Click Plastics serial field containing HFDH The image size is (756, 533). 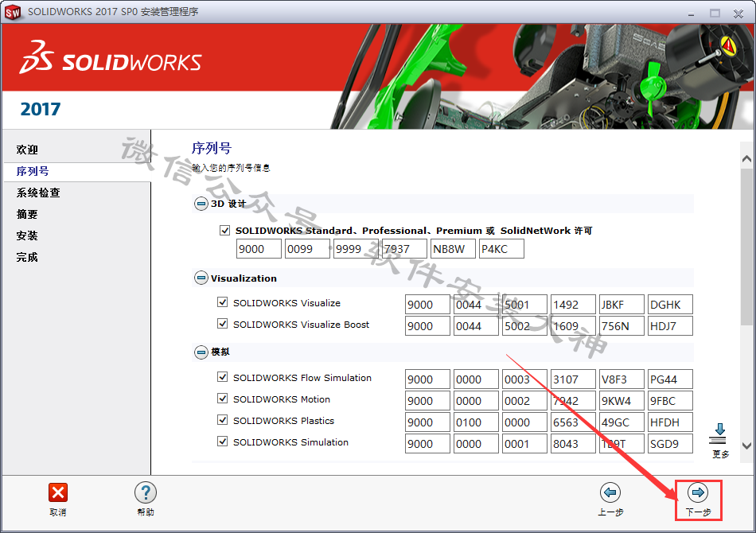671,422
